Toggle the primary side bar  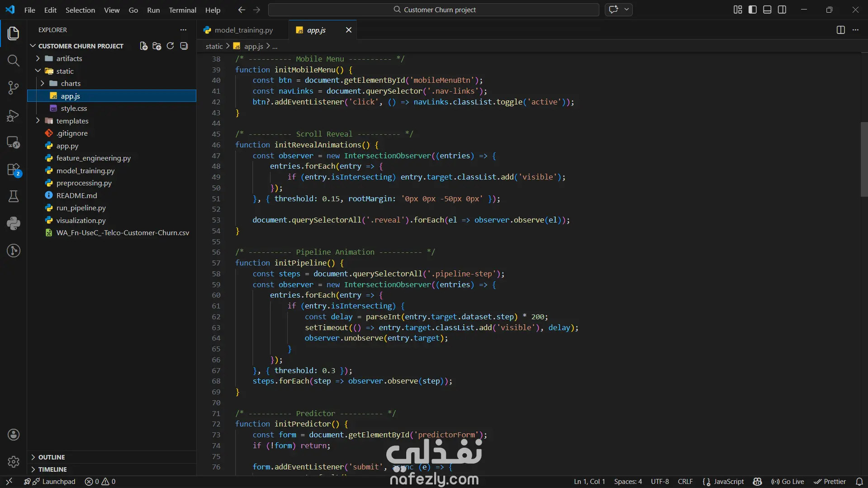(753, 10)
